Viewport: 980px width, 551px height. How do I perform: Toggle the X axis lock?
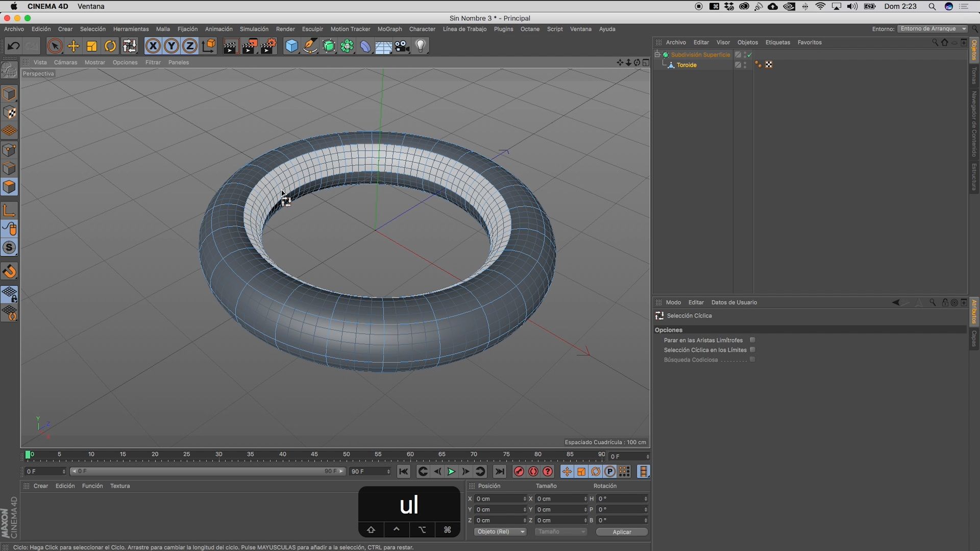coord(153,46)
